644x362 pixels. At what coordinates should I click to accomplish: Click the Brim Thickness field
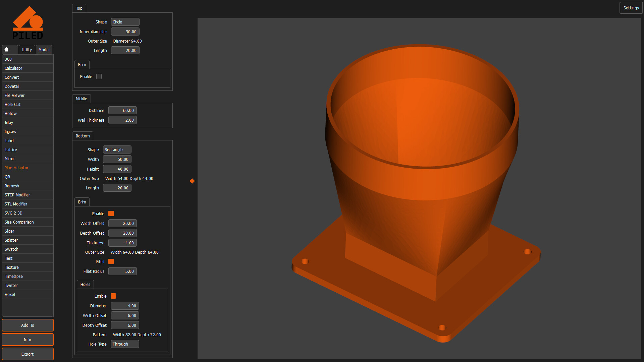(x=122, y=243)
